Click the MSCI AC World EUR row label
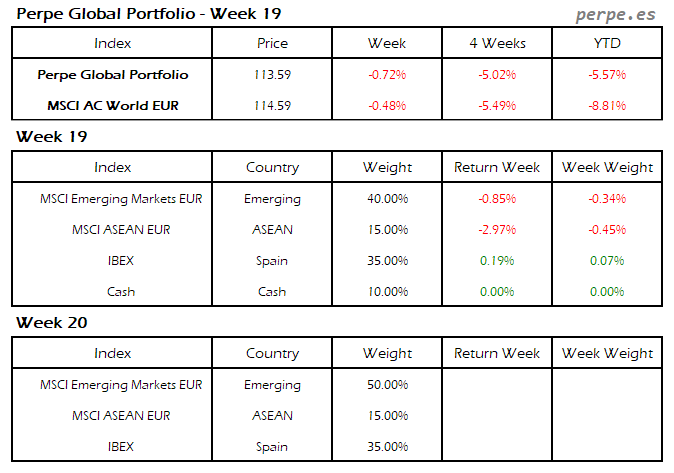The width and height of the screenshot is (674, 473). tap(113, 106)
